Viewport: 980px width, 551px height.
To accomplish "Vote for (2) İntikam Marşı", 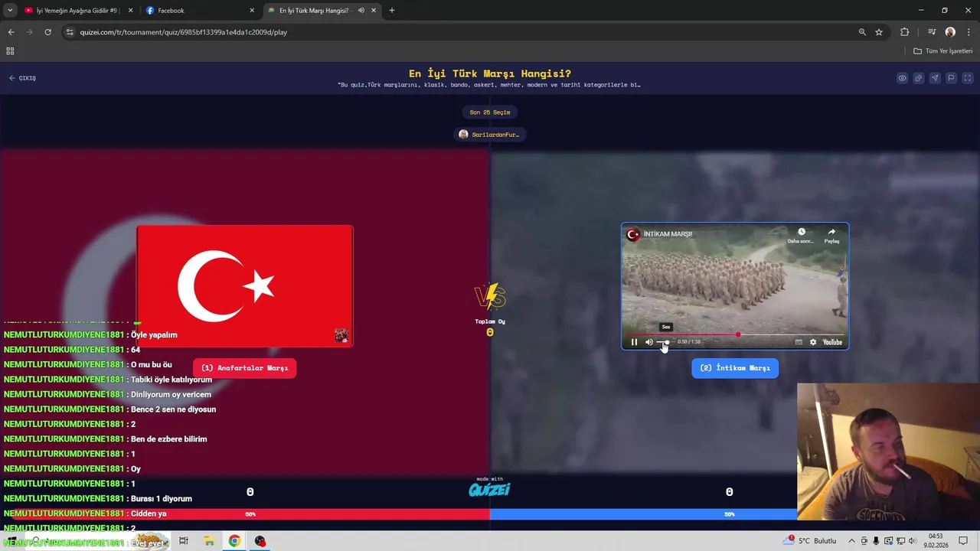I will (x=735, y=368).
